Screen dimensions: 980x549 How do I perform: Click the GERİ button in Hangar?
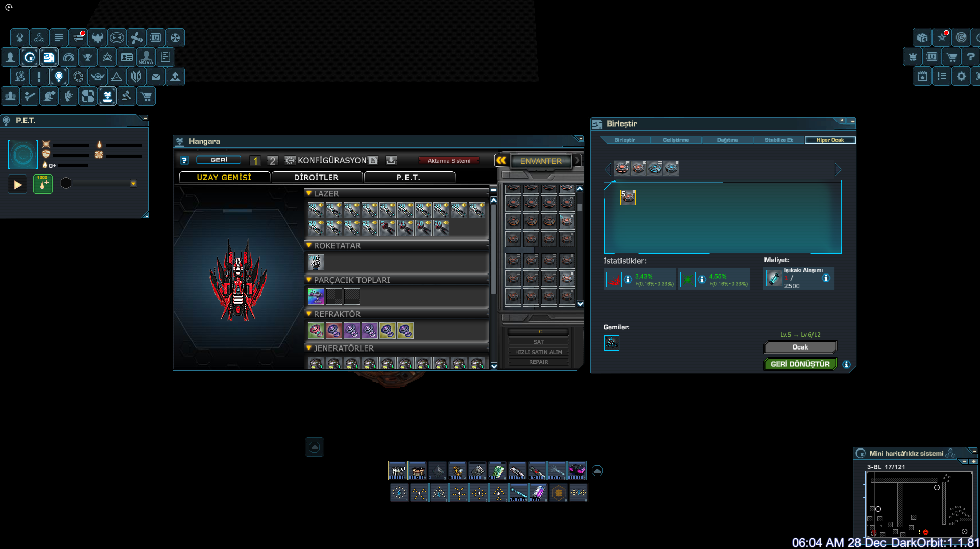pos(219,160)
